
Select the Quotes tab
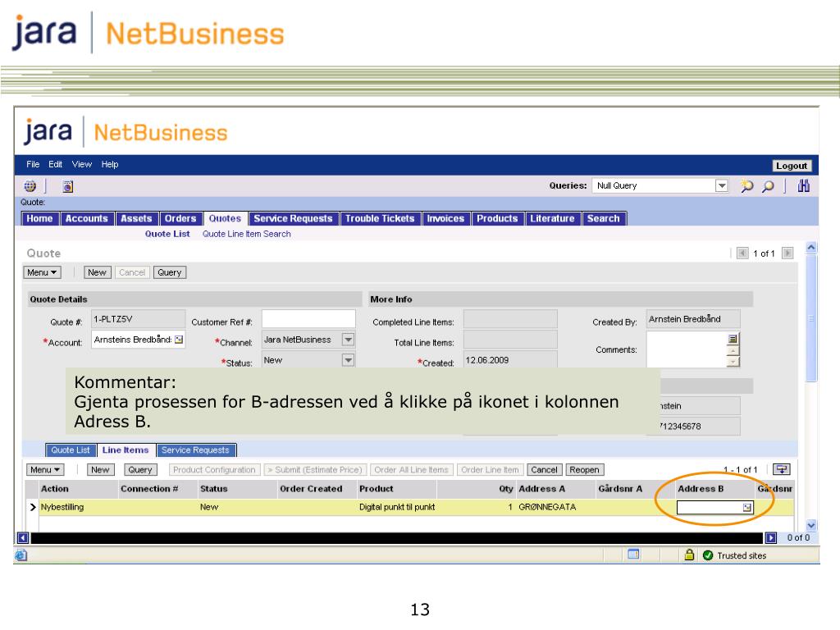coord(225,218)
